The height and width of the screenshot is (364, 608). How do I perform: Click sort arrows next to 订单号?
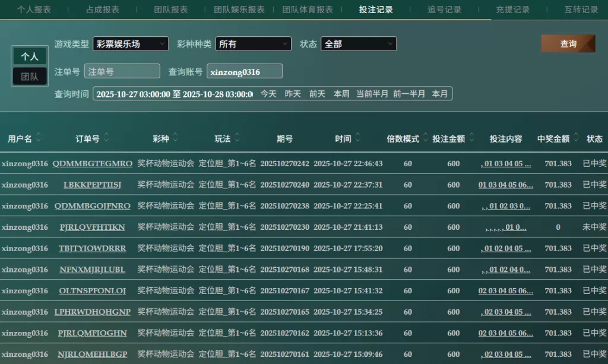tap(106, 138)
